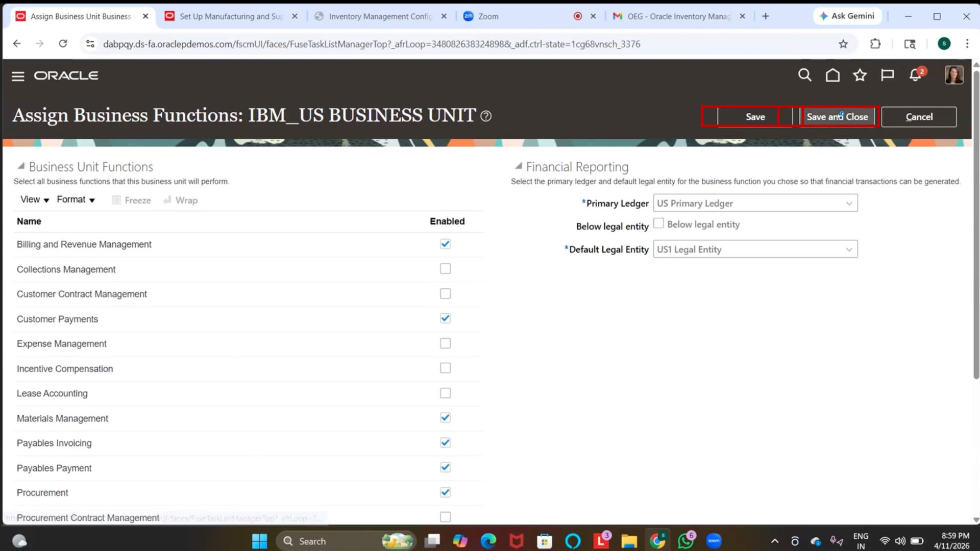
Task: Enable Customer Contract Management checkbox
Action: pos(445,293)
